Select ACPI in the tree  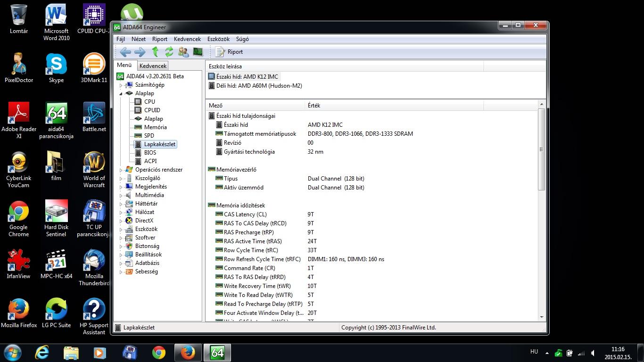click(150, 161)
